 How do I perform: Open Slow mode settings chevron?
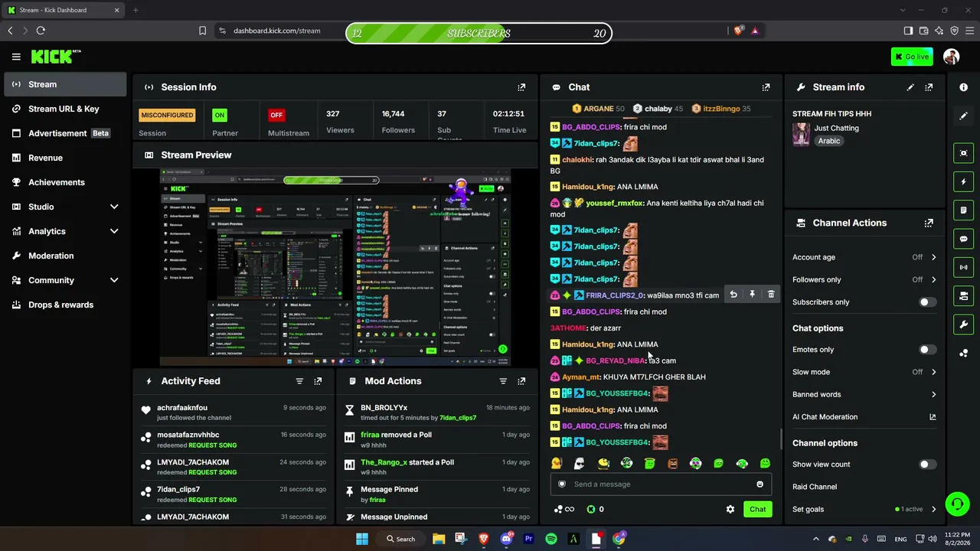click(933, 372)
